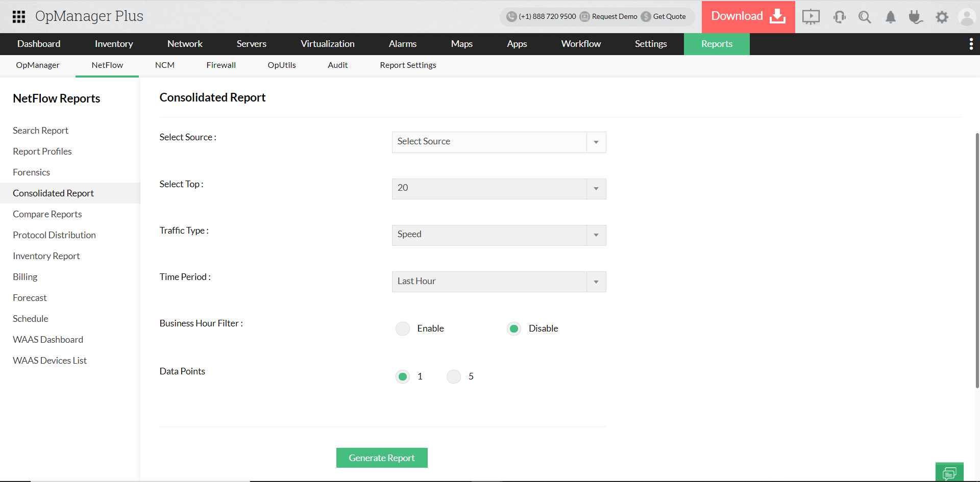The image size is (980, 482).
Task: Open the Forensics report page
Action: point(31,172)
